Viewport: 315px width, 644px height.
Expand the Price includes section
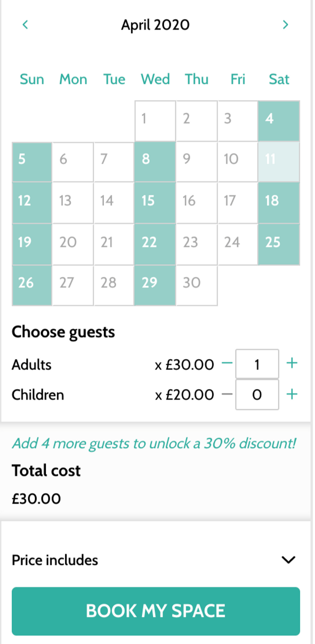click(x=289, y=559)
